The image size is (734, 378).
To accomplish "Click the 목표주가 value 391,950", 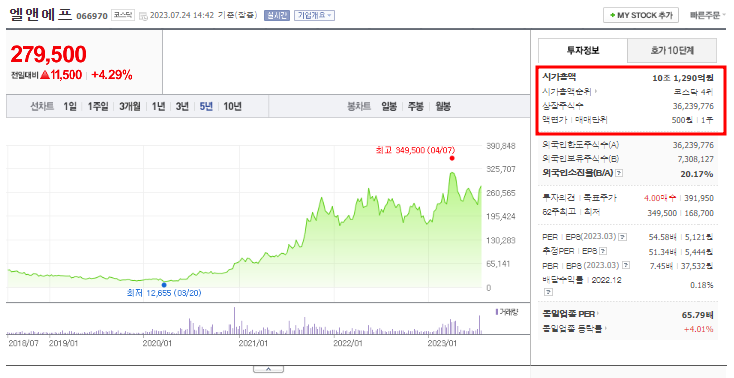I will pyautogui.click(x=698, y=198).
